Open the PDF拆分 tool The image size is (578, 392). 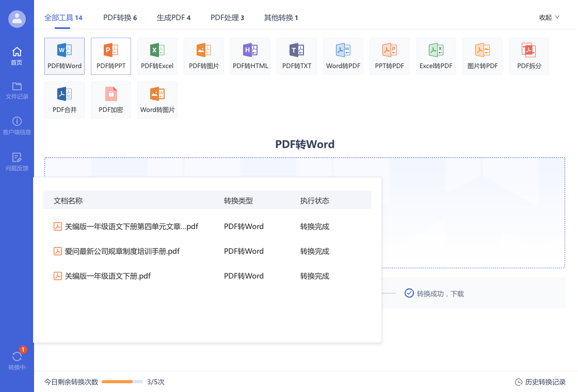point(528,56)
